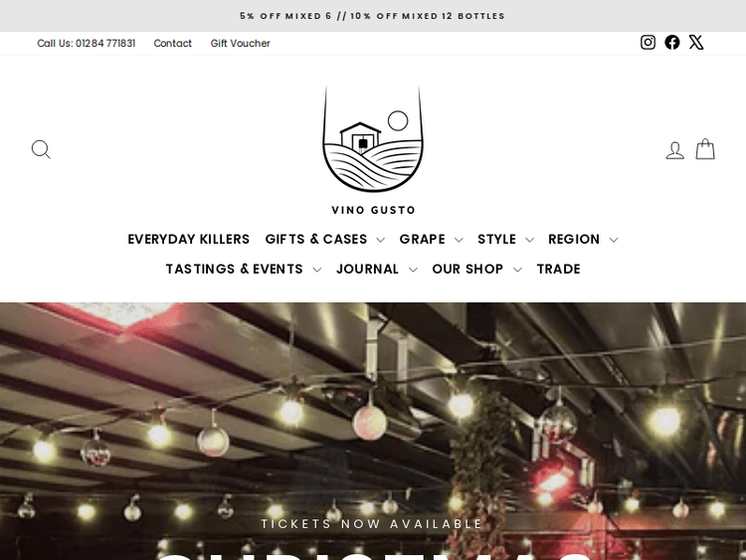Open the account login icon

tap(674, 150)
